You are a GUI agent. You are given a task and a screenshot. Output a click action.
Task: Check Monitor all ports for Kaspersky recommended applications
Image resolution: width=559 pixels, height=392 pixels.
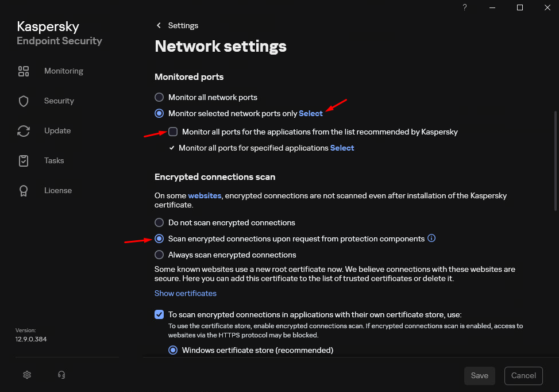click(x=173, y=132)
